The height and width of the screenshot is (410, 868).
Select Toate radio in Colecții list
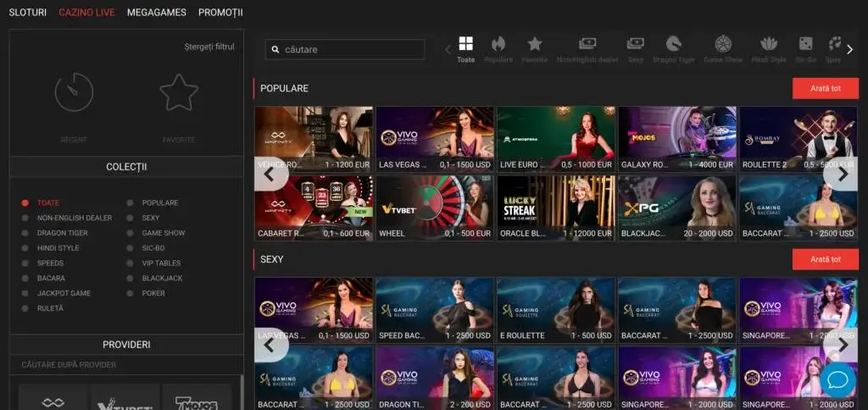pyautogui.click(x=25, y=203)
